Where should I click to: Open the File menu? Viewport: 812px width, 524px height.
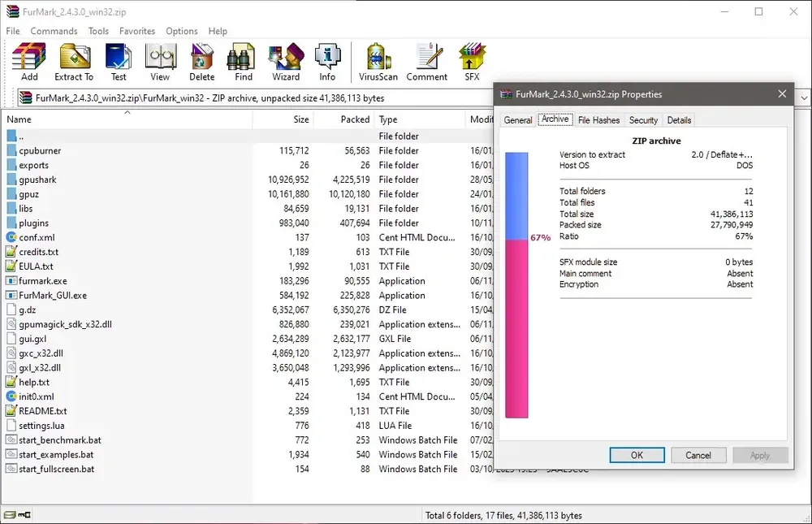(13, 31)
